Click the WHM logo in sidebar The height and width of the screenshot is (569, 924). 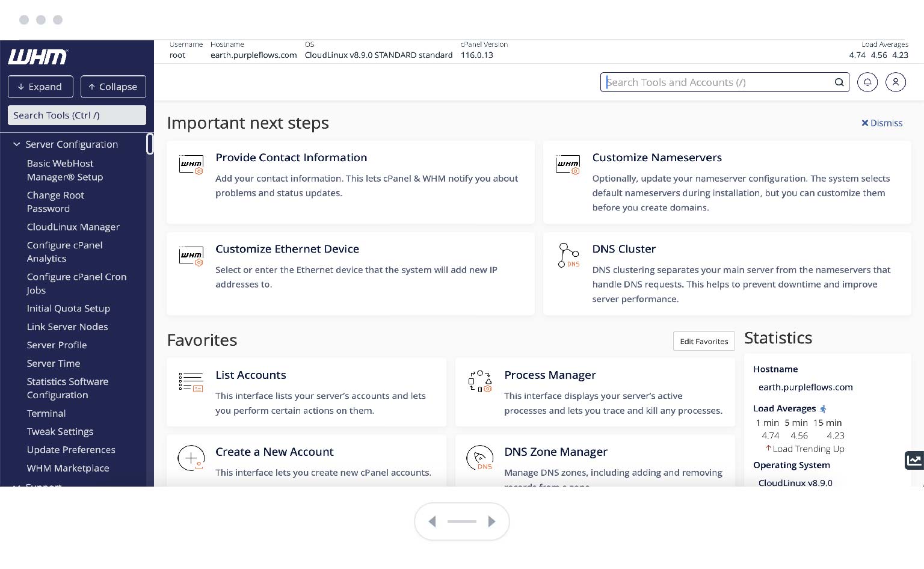[38, 57]
